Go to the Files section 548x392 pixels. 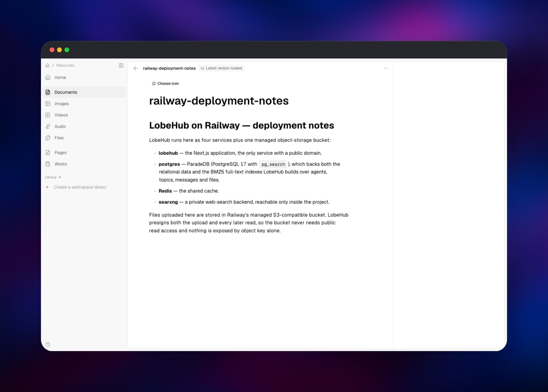pyautogui.click(x=84, y=138)
